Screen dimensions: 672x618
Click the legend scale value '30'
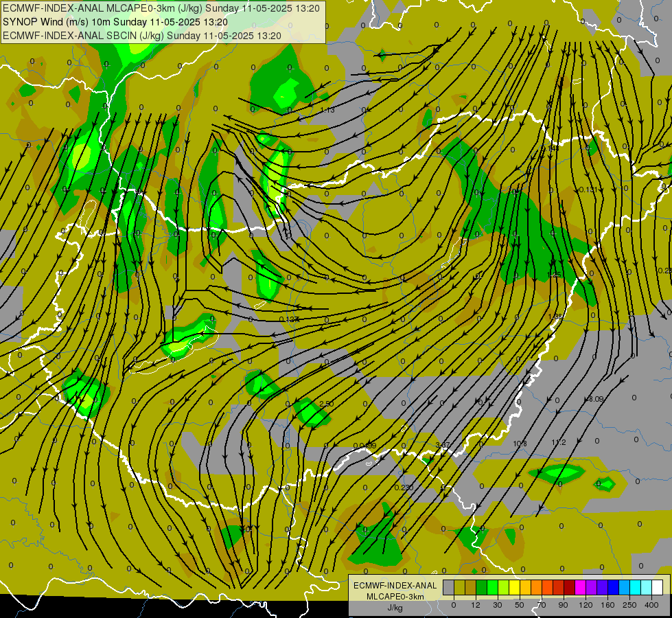tap(498, 605)
